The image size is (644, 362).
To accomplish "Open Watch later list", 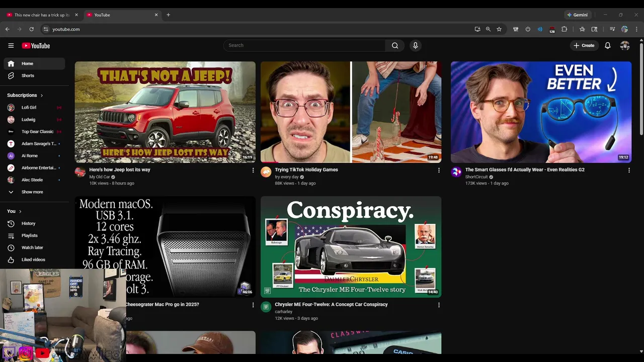I will tap(34, 247).
